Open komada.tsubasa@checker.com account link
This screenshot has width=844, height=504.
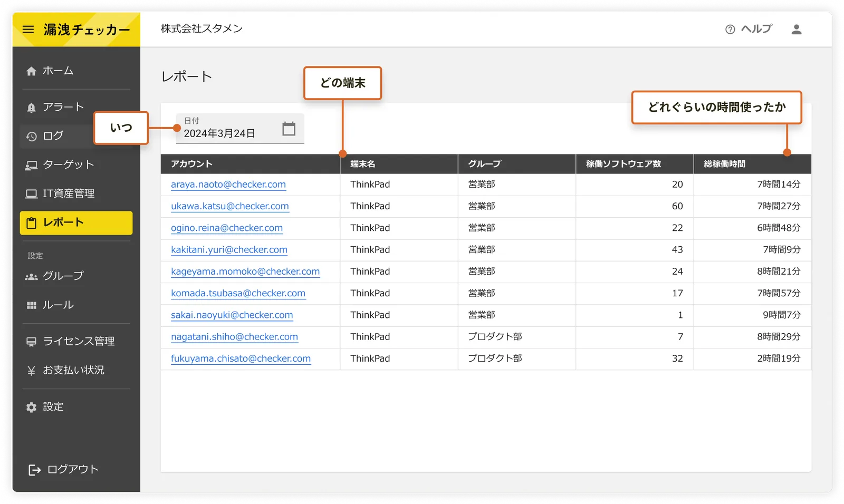(238, 293)
